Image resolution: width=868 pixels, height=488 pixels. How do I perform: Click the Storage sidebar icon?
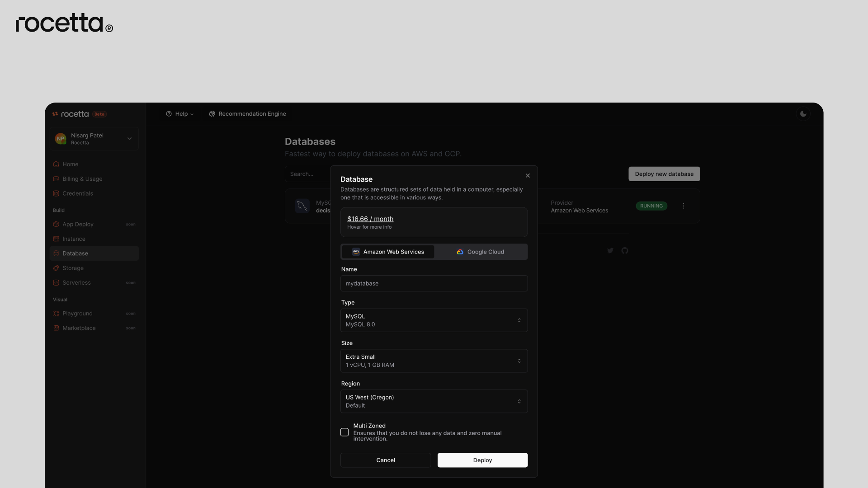tap(56, 268)
